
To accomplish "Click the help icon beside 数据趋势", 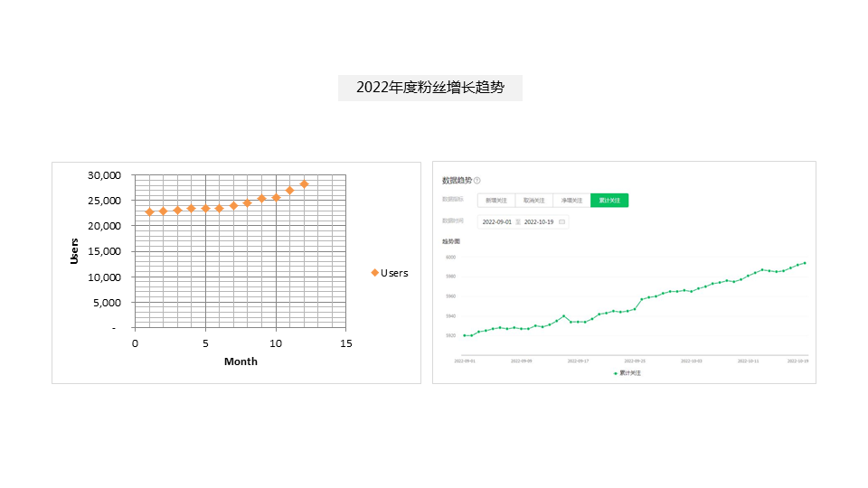I will [477, 181].
